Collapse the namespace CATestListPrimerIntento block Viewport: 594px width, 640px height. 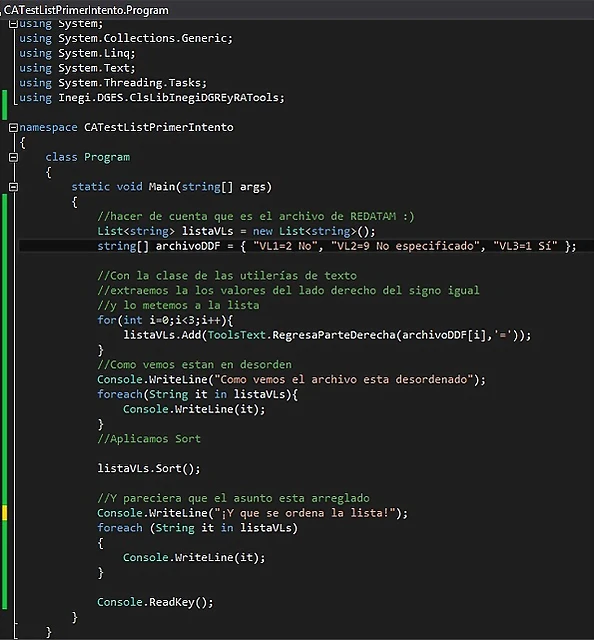pos(13,128)
